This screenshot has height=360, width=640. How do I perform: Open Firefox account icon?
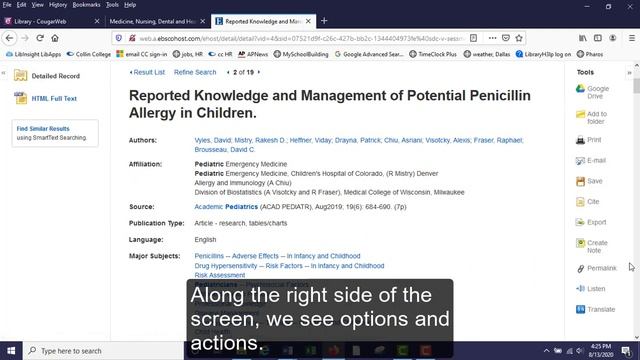point(613,38)
